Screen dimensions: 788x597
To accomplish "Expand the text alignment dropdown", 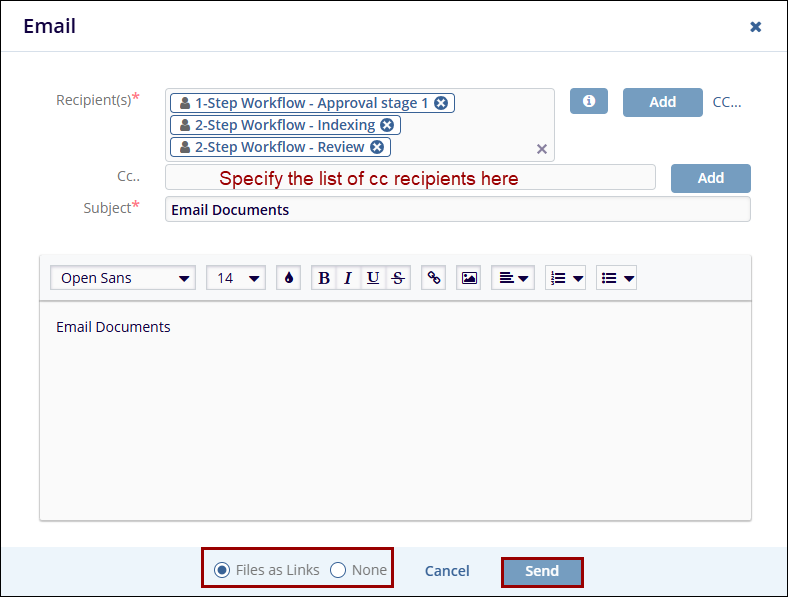I will pos(513,278).
